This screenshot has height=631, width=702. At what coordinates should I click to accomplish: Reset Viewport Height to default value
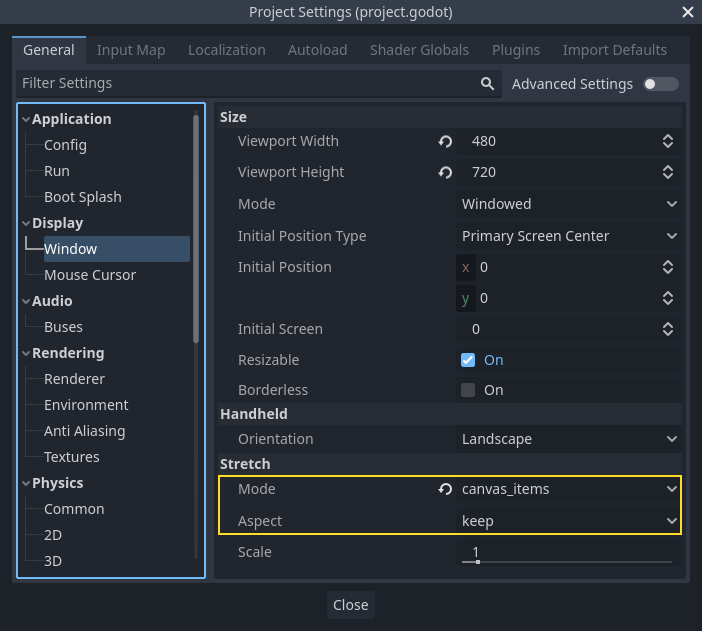(x=445, y=173)
